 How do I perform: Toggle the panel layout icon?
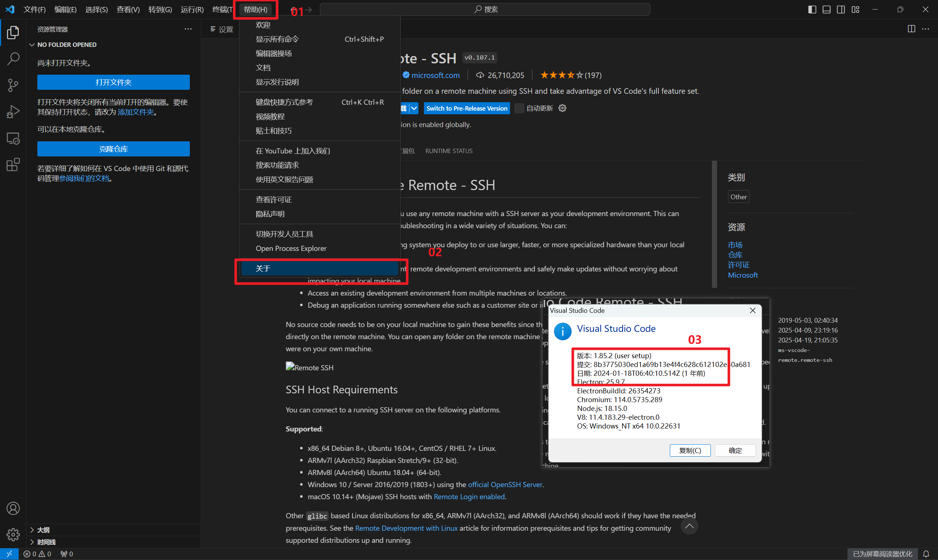(x=826, y=10)
